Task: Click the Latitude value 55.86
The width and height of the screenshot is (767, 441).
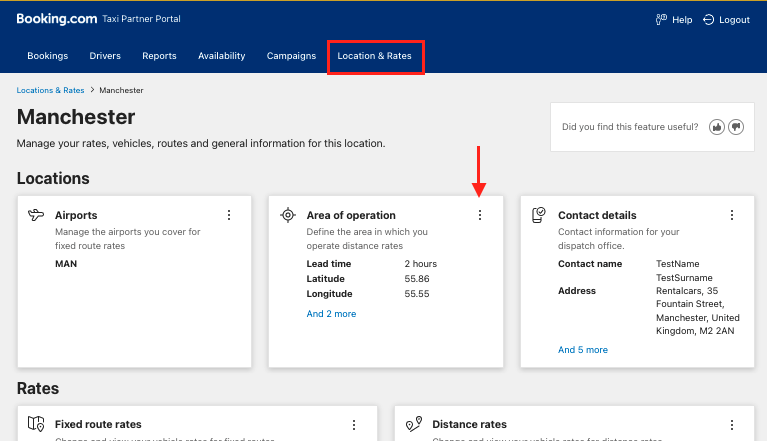Action: click(x=417, y=279)
